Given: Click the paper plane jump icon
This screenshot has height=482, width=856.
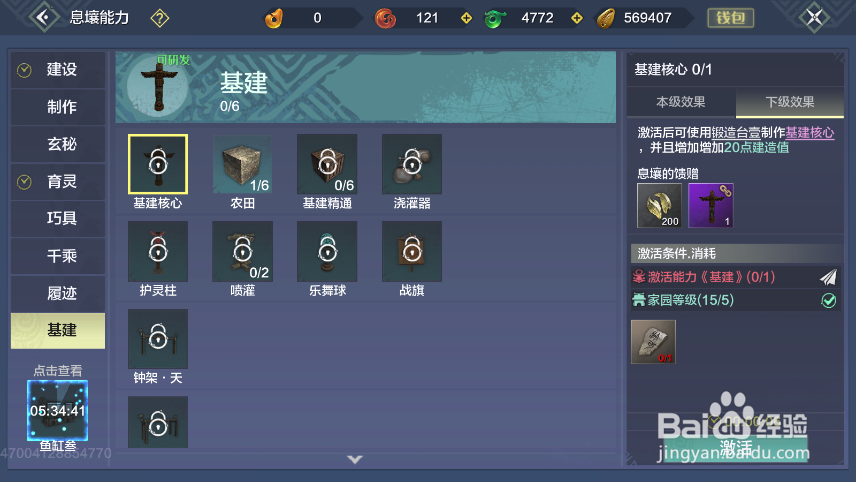Looking at the screenshot, I should click(828, 277).
